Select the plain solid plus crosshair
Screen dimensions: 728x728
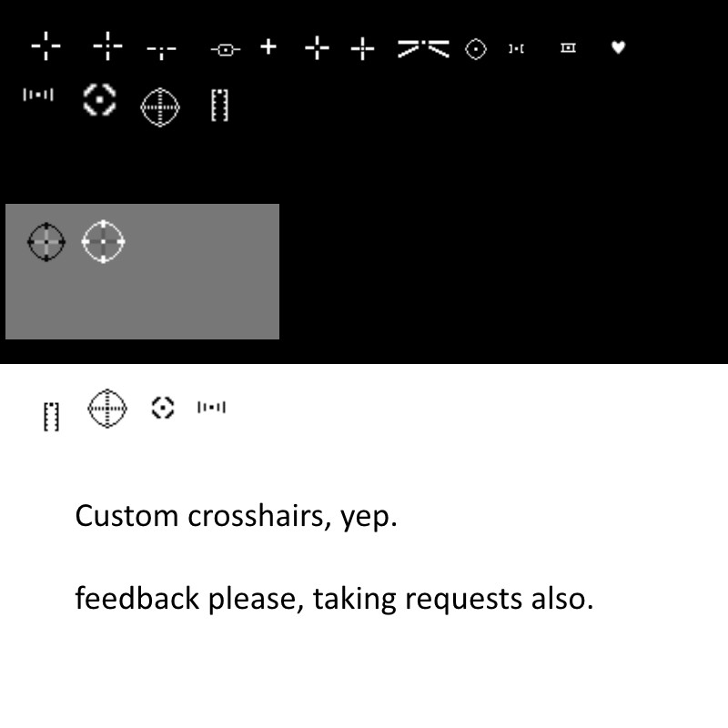tap(268, 47)
